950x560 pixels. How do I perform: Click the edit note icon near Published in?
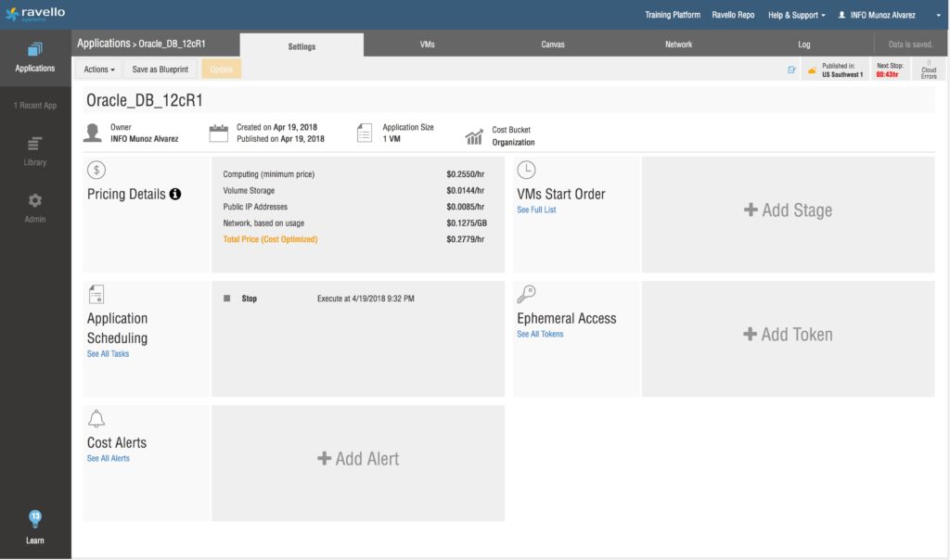[x=791, y=70]
